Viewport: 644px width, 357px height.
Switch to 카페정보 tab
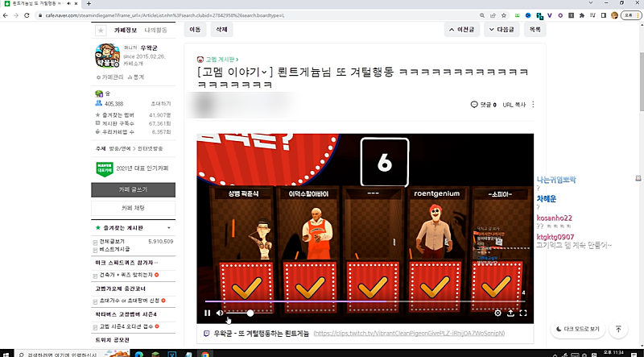126,30
